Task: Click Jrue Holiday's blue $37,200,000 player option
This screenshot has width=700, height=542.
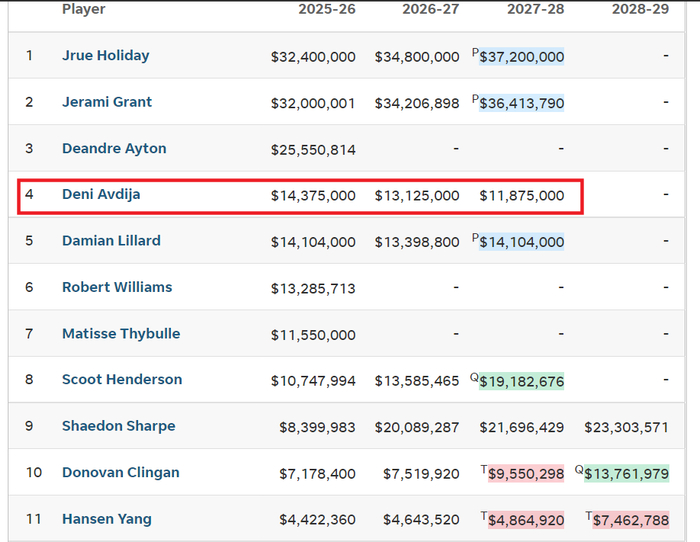Action: pos(521,57)
